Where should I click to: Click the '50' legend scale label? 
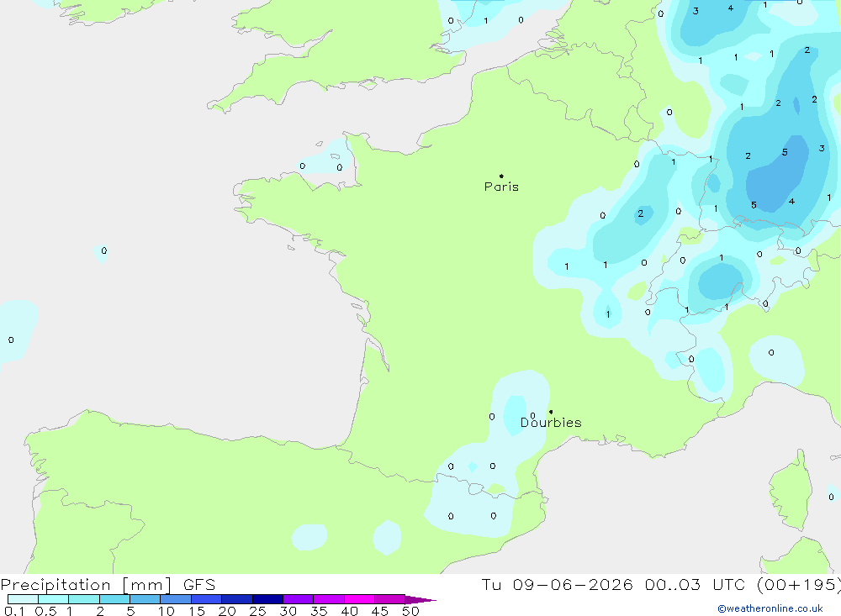tap(411, 611)
